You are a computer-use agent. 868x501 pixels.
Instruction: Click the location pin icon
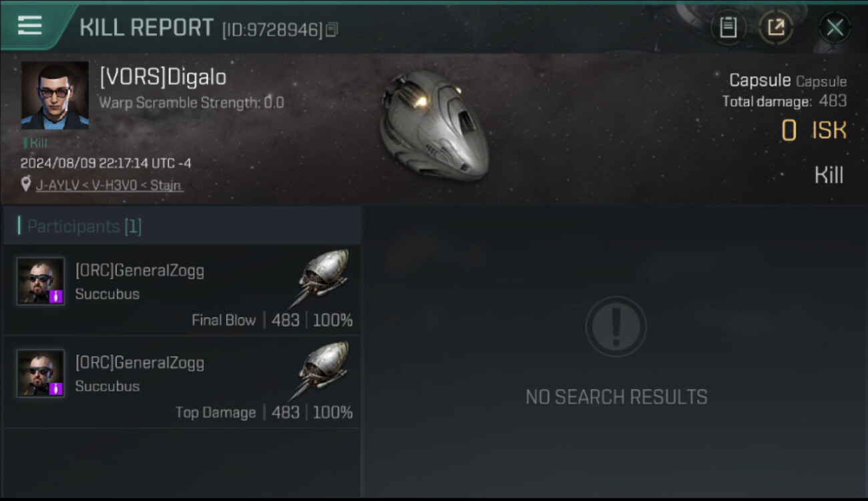click(26, 184)
